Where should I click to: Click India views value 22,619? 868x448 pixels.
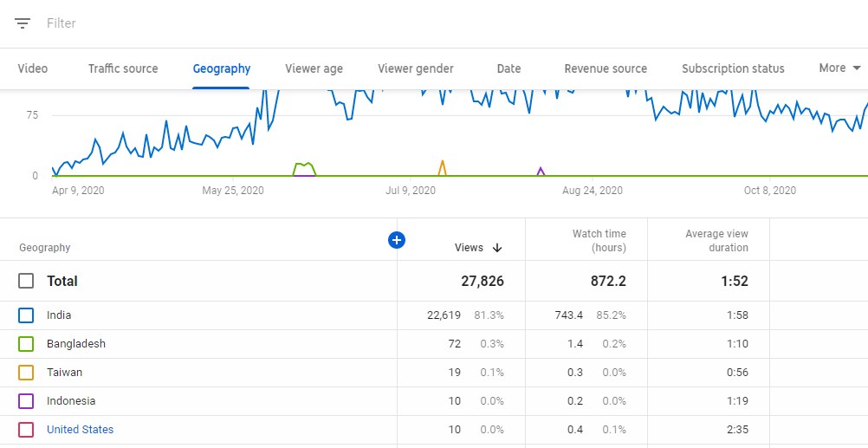click(x=444, y=315)
